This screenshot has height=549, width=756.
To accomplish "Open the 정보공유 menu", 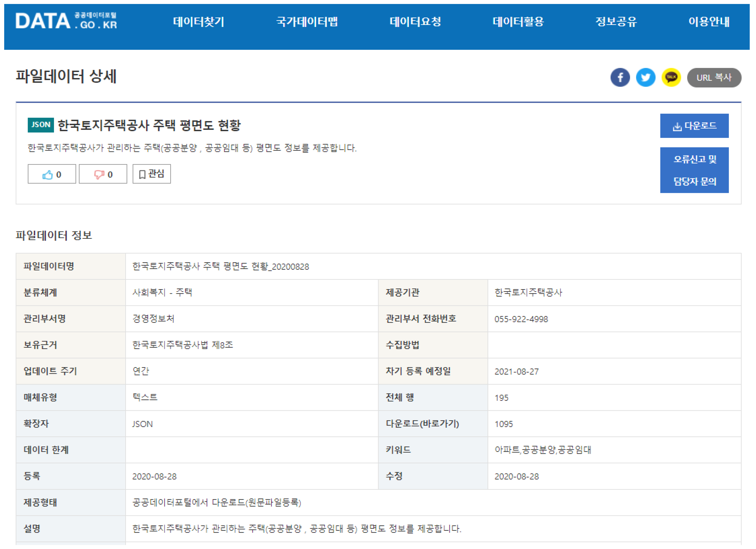I will (616, 22).
